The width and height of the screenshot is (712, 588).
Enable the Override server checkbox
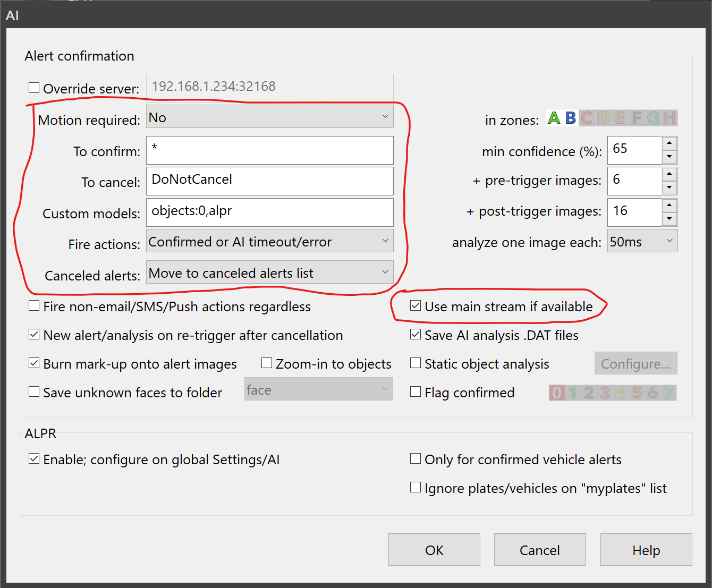(x=34, y=88)
